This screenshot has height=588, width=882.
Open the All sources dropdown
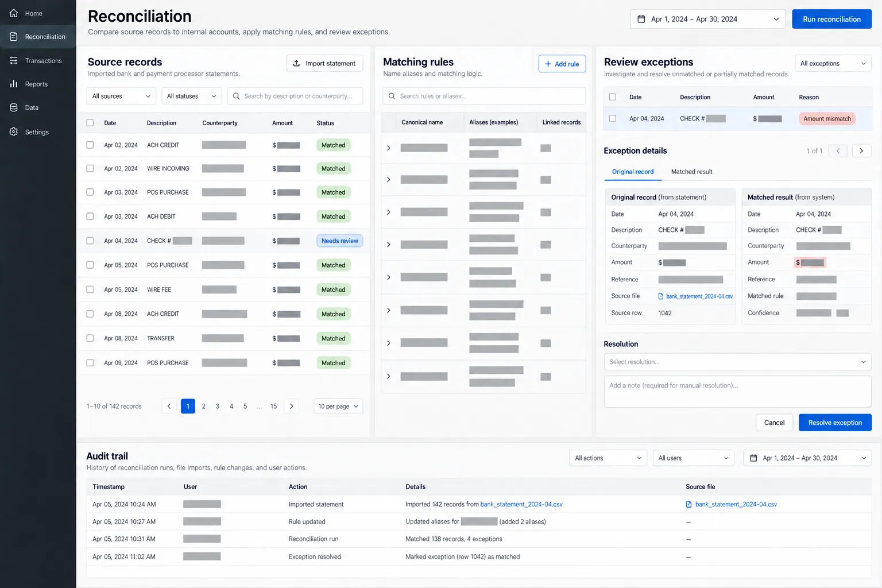click(121, 96)
